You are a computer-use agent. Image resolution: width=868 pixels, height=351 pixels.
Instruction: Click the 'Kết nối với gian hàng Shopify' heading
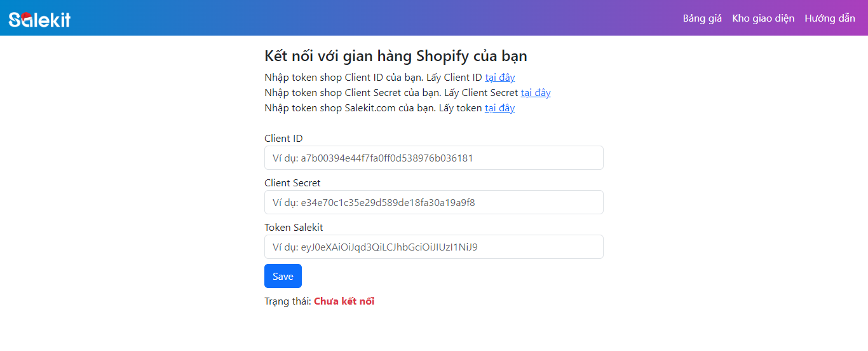point(395,56)
